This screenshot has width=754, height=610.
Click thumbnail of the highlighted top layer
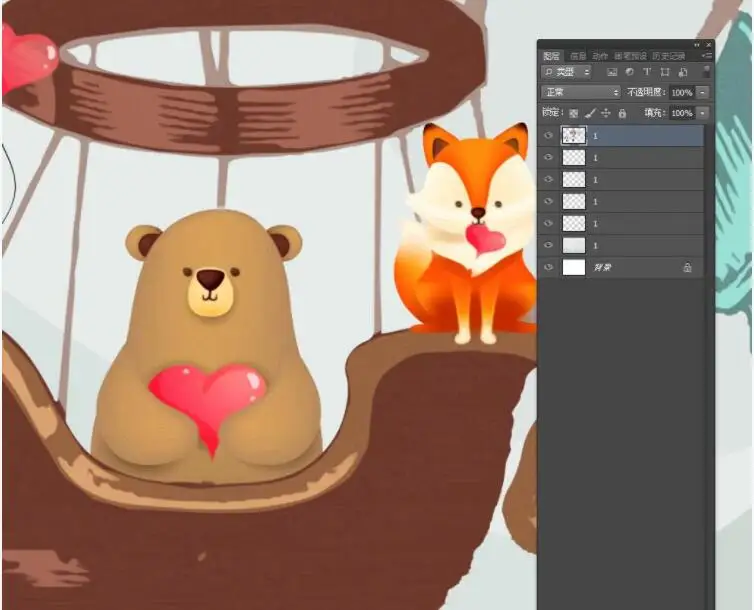[574, 136]
